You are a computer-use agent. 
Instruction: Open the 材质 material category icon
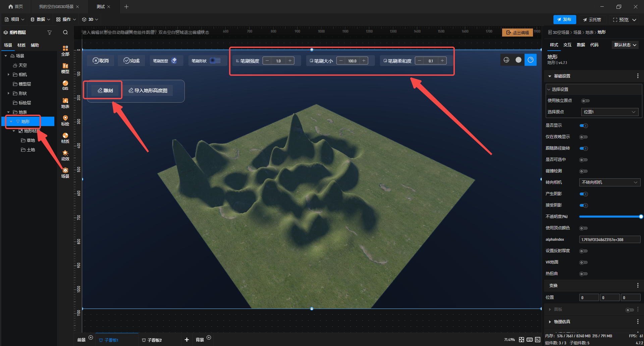(x=65, y=138)
